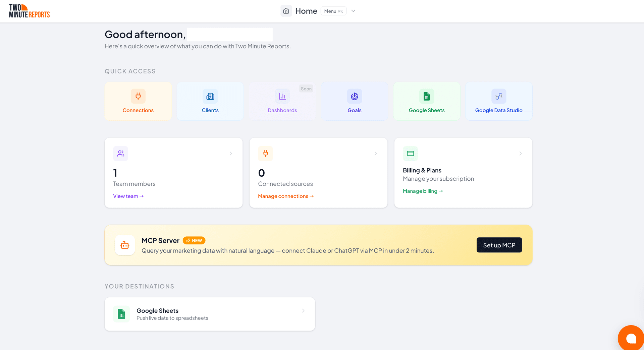Viewport: 644px width, 350px height.
Task: Click the Soon badge on Dashboards
Action: coord(306,89)
